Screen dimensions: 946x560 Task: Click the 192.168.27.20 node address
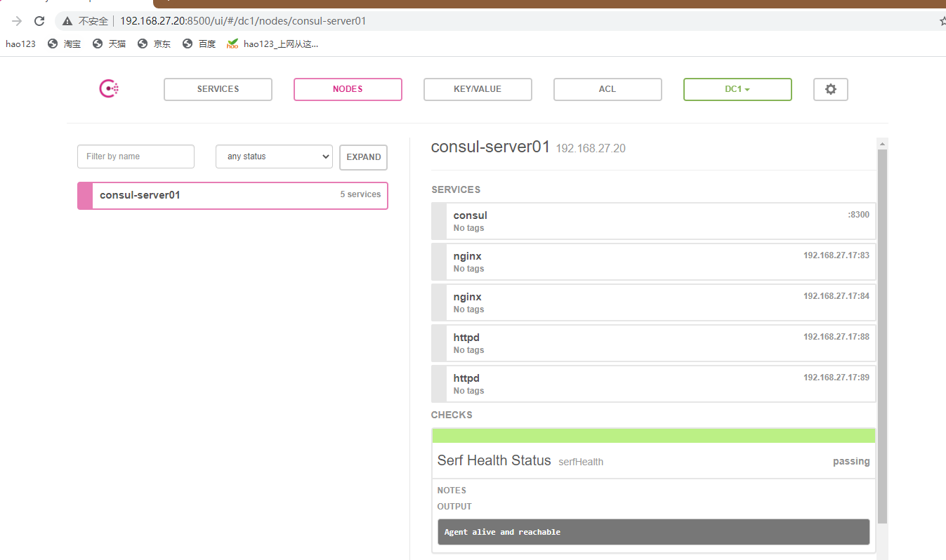591,149
